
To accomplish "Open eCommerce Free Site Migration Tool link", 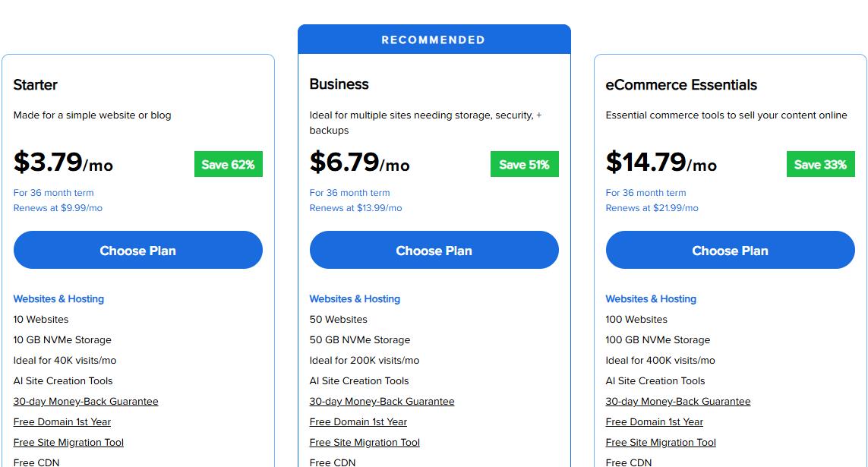I will tap(661, 443).
